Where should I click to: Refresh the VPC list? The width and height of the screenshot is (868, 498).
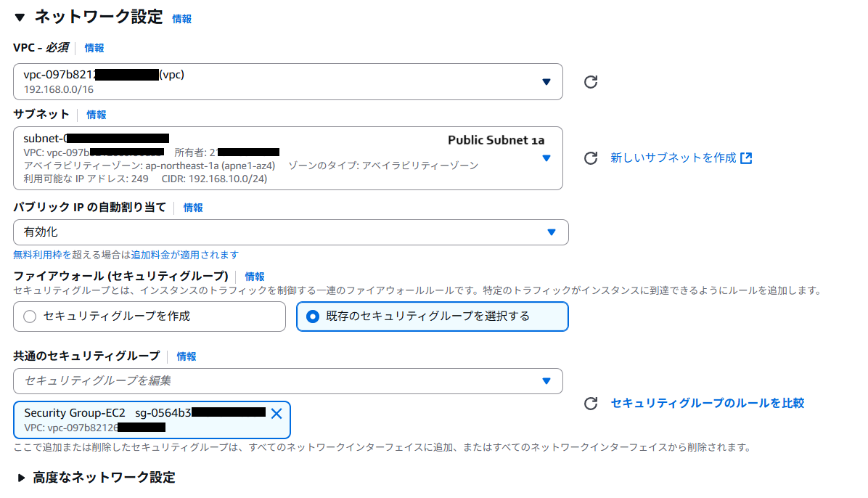tap(590, 82)
